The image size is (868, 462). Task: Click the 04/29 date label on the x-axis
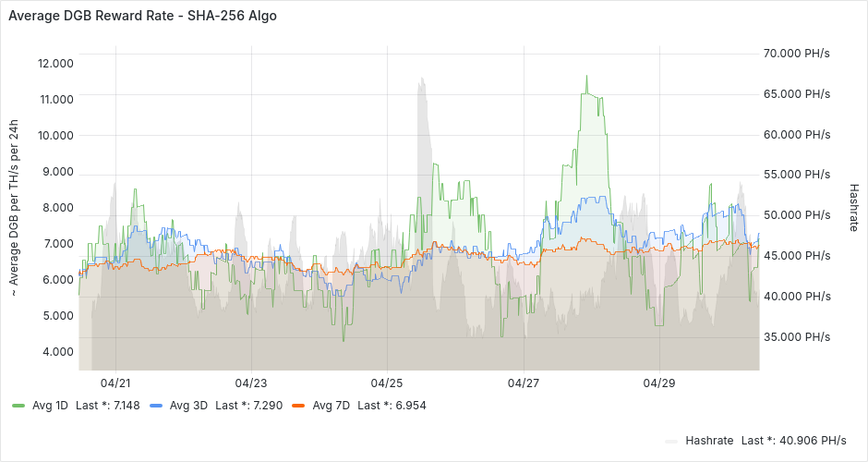point(659,383)
